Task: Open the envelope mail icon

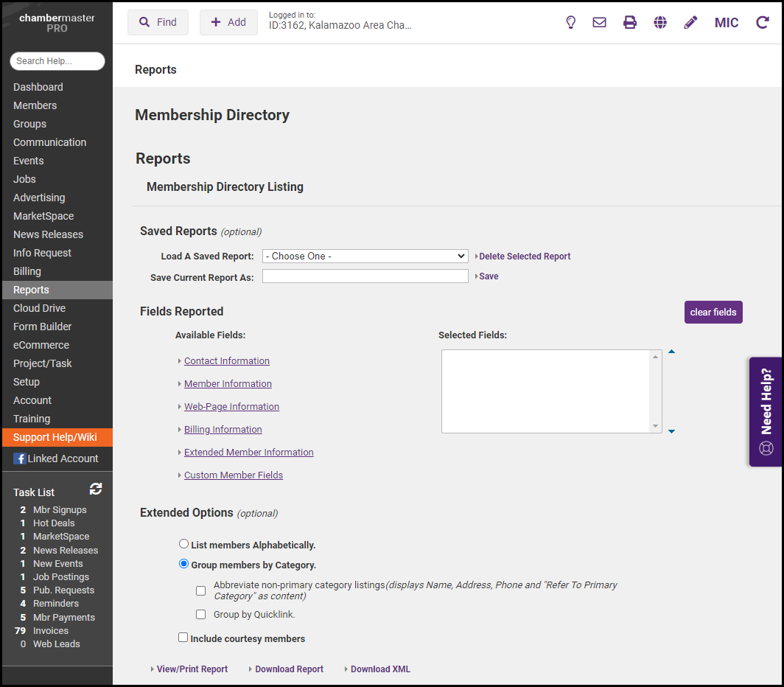Action: click(x=600, y=22)
